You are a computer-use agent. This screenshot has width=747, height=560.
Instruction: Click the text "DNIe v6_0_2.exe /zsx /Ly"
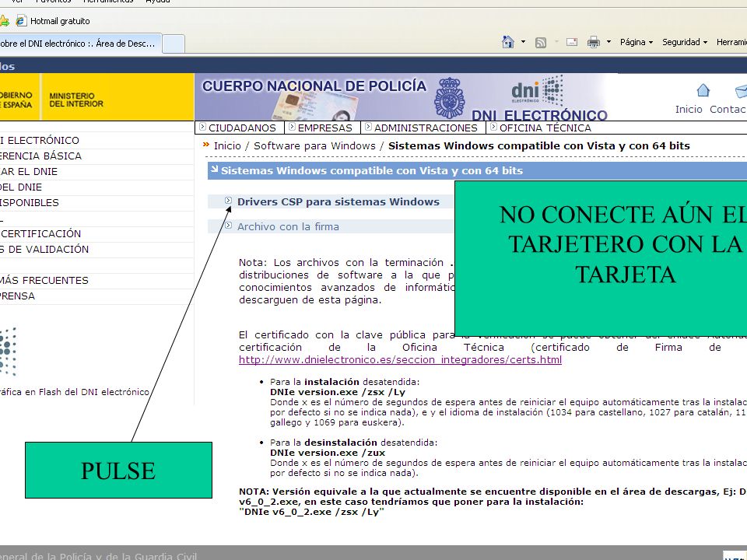point(311,512)
